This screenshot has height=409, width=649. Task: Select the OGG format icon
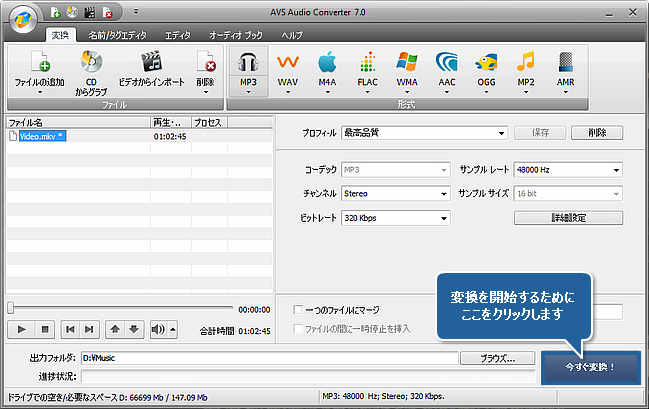click(x=486, y=62)
